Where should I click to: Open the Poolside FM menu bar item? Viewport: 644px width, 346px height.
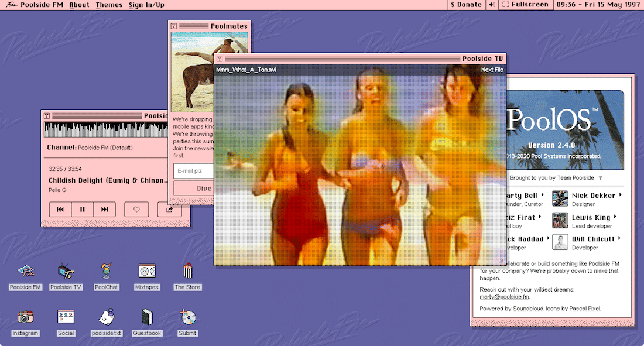42,5
